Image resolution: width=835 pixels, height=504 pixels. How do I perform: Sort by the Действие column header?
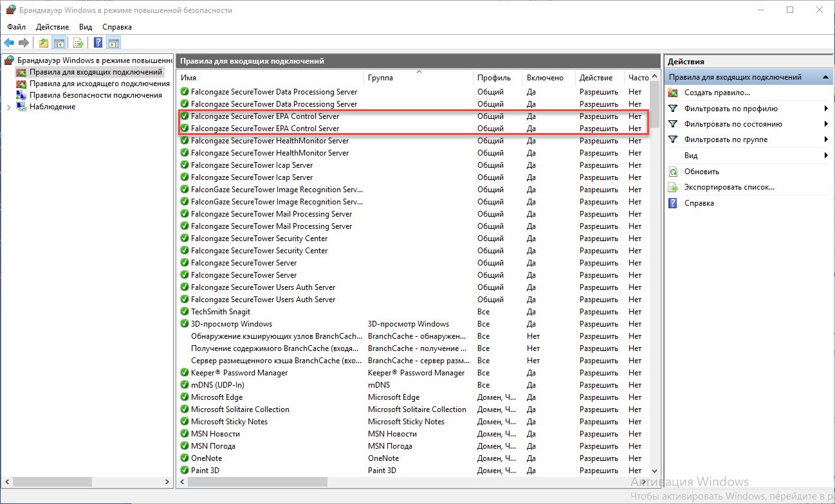(x=600, y=77)
